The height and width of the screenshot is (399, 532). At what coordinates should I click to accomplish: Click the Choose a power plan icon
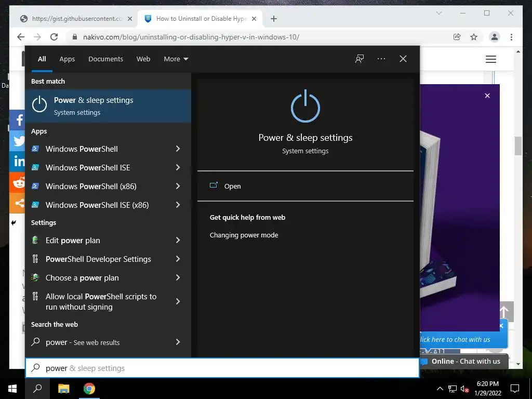pos(35,277)
